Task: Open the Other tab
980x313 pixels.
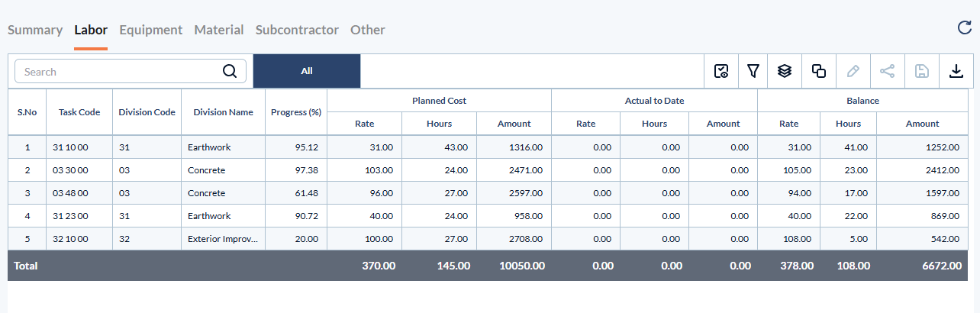Action: tap(368, 31)
